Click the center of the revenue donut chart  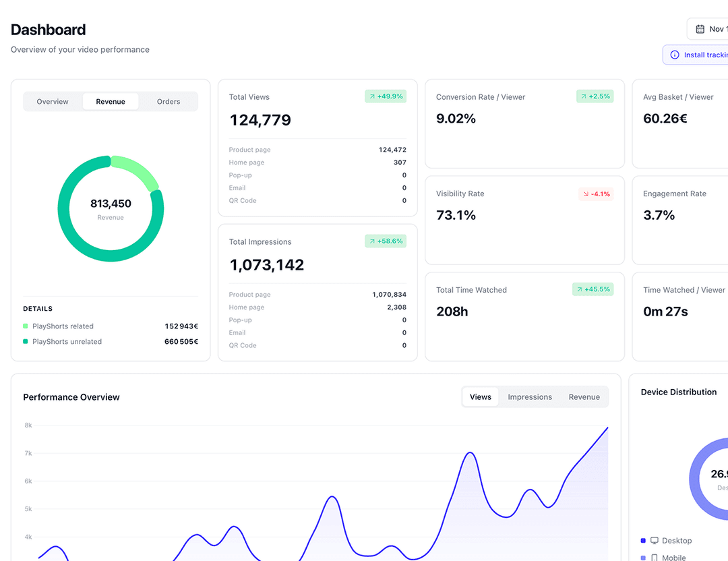(x=111, y=208)
